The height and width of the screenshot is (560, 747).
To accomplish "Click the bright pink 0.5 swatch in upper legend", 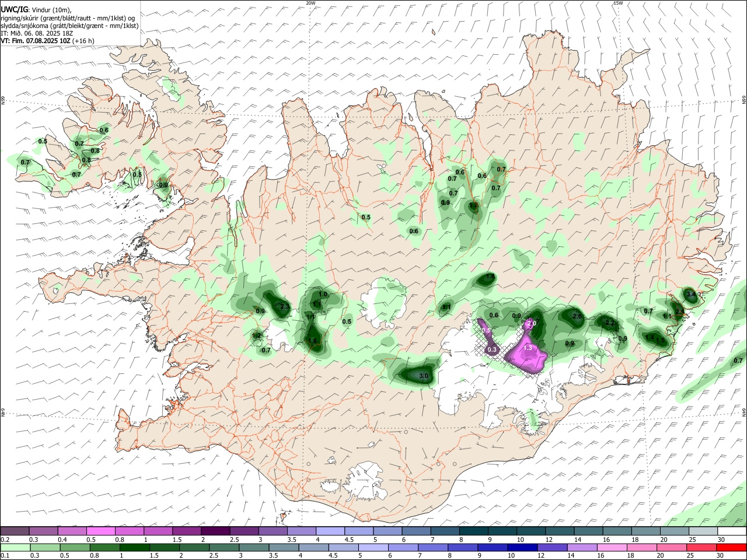I will pyautogui.click(x=101, y=531).
